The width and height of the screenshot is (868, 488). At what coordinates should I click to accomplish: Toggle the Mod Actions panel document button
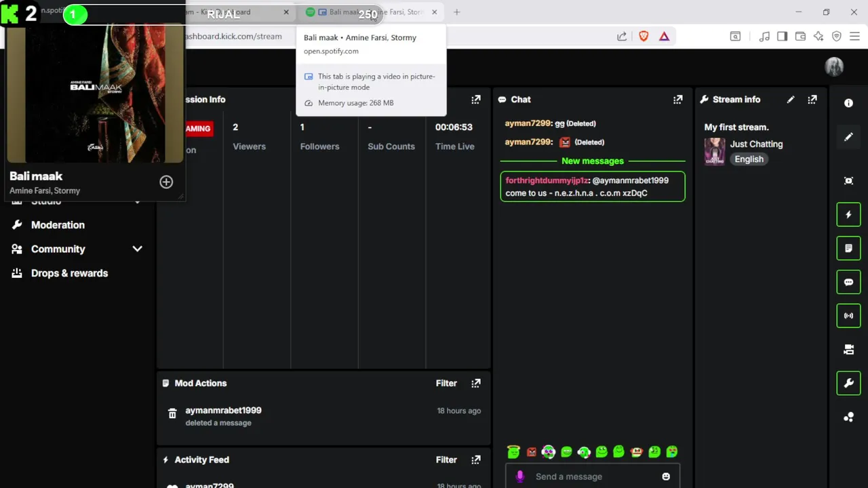[848, 249]
